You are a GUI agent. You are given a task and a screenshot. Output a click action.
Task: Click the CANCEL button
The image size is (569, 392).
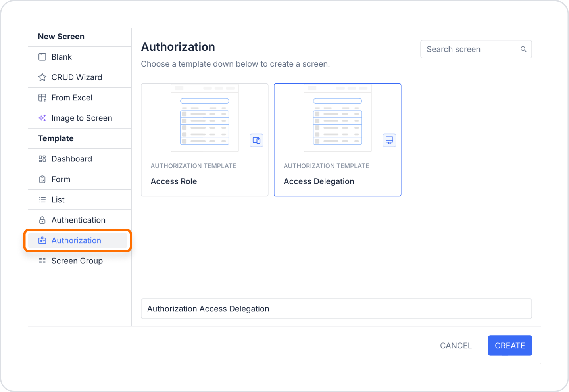coord(456,346)
